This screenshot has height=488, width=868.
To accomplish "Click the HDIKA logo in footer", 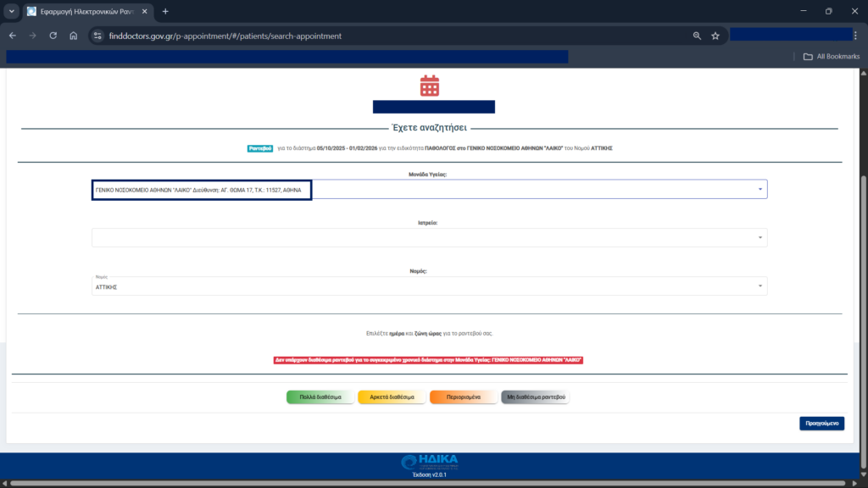I will [430, 462].
